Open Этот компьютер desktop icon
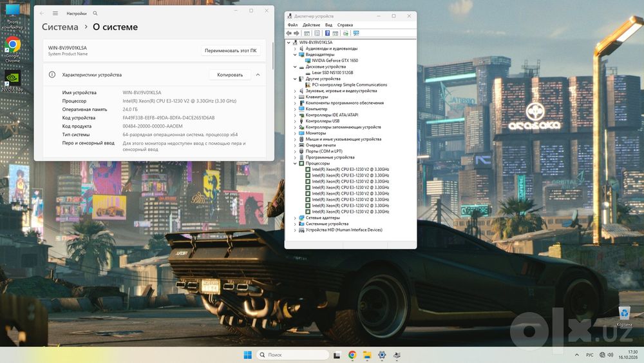This screenshot has width=644, height=363. [x=12, y=15]
